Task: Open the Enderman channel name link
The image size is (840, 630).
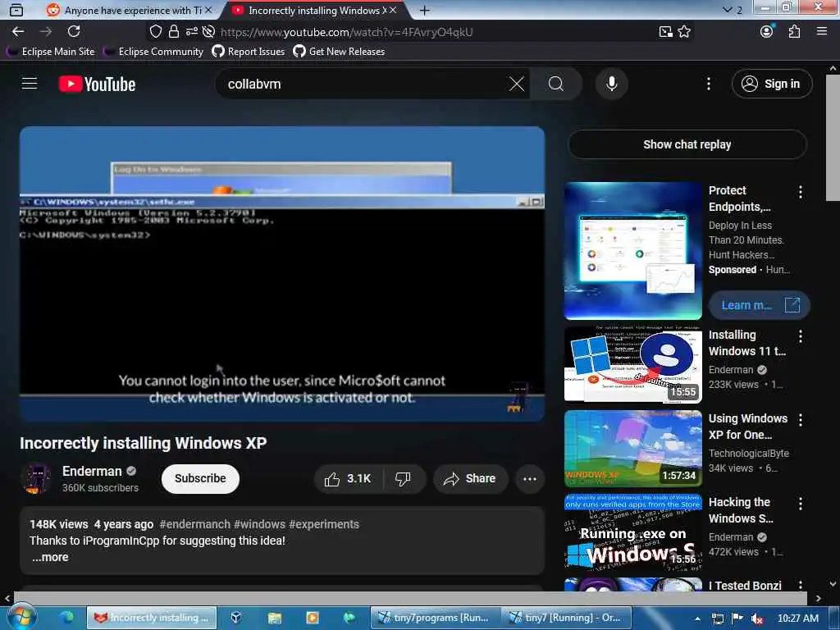Action: click(x=92, y=471)
